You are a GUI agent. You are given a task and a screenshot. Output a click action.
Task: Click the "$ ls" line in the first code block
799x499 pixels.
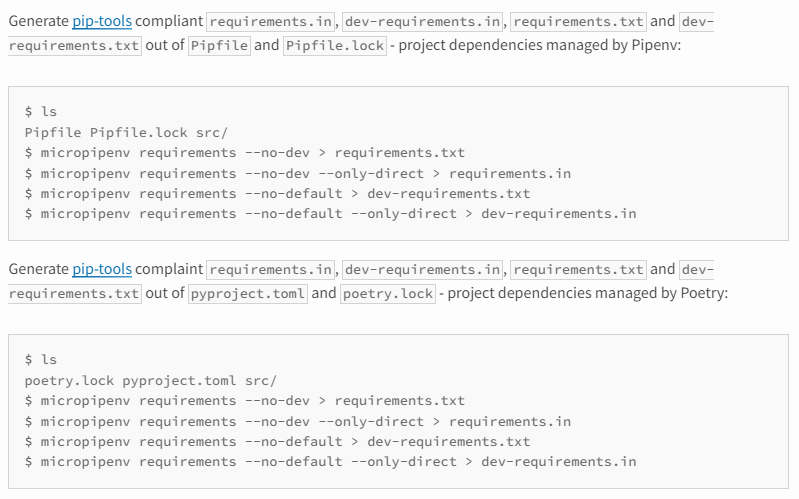point(41,112)
